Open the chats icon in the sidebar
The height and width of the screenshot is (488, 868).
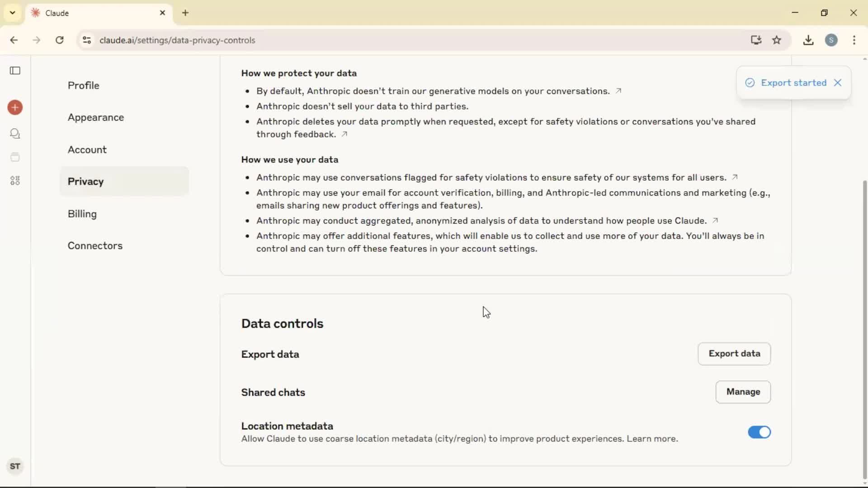(15, 134)
